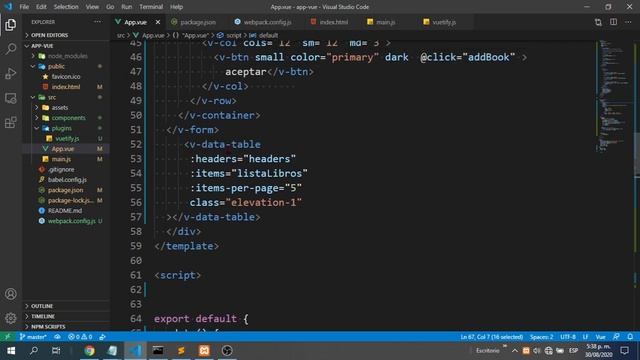640x360 pixels.
Task: Change language mode Vue
Action: [x=600, y=337]
